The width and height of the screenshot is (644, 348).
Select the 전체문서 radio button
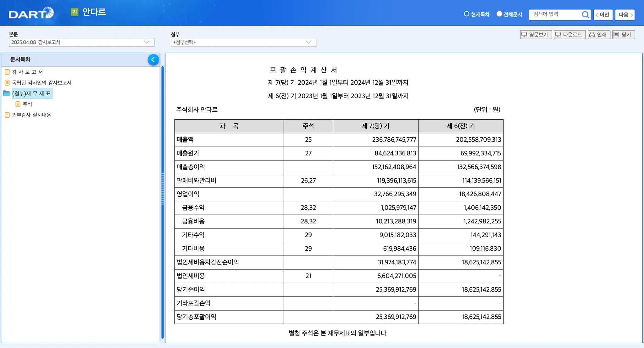coord(499,14)
